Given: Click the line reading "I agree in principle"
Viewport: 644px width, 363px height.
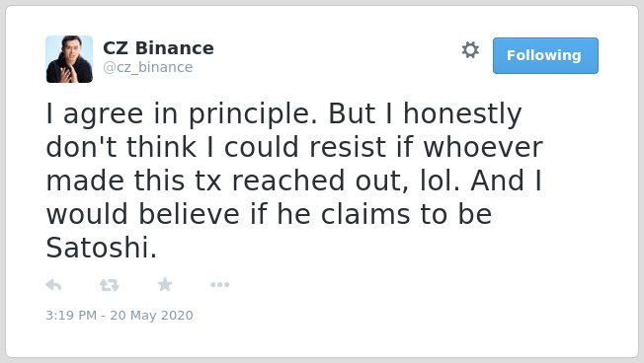Looking at the screenshot, I should pos(182,113).
